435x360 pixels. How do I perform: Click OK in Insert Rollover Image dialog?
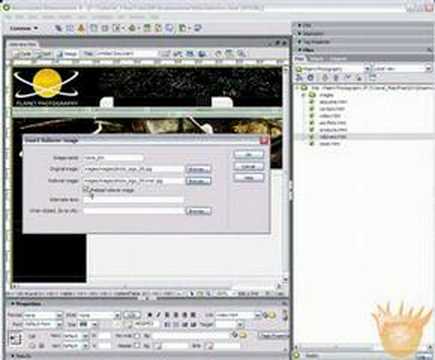249,155
